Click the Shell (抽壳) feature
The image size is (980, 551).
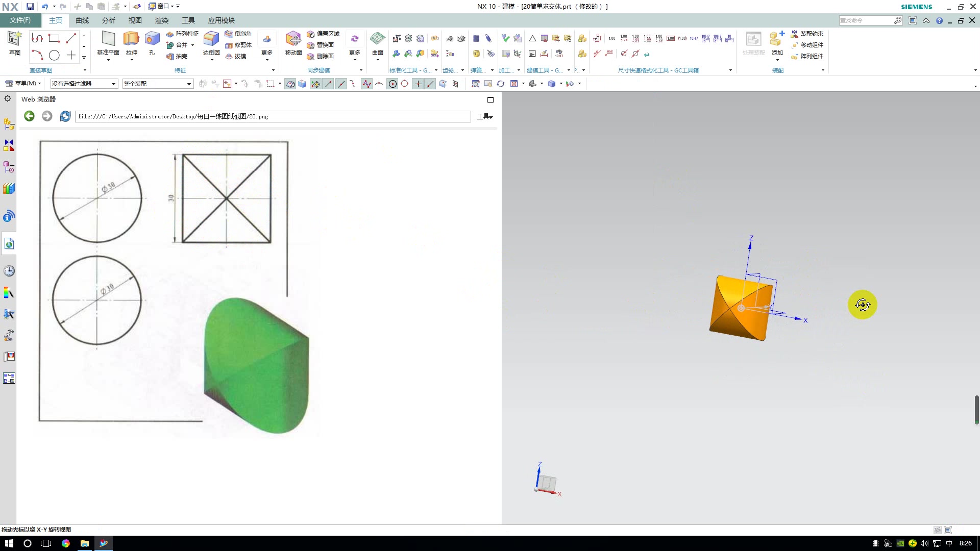[177, 56]
